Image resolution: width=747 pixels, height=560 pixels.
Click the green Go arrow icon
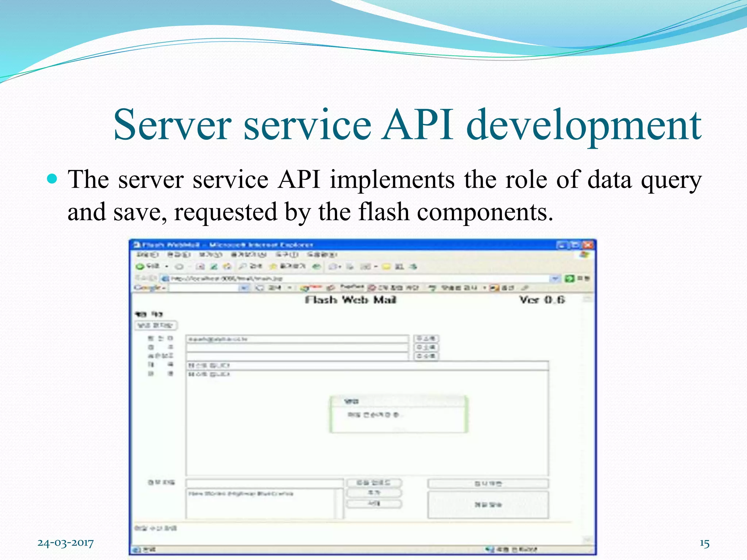pyautogui.click(x=569, y=279)
